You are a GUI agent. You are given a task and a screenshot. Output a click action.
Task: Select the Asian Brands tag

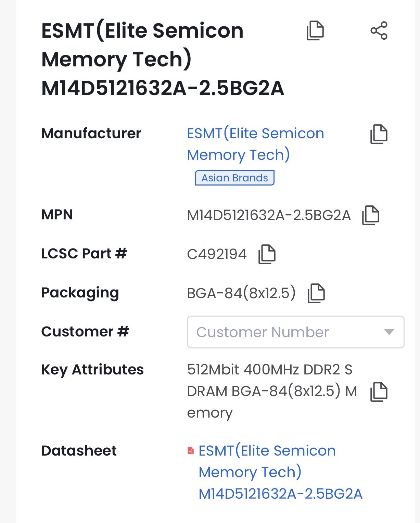(235, 178)
